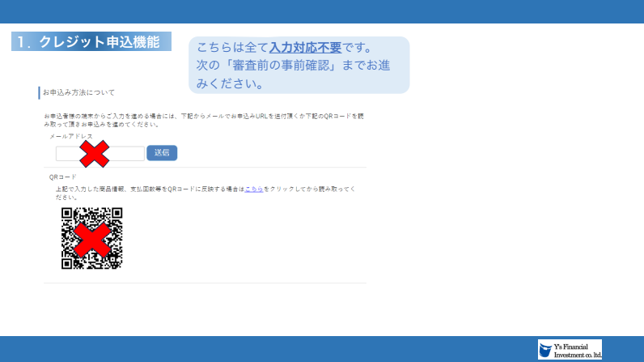Click the red X over the email field
Image resolution: width=644 pixels, height=362 pixels.
(x=94, y=153)
